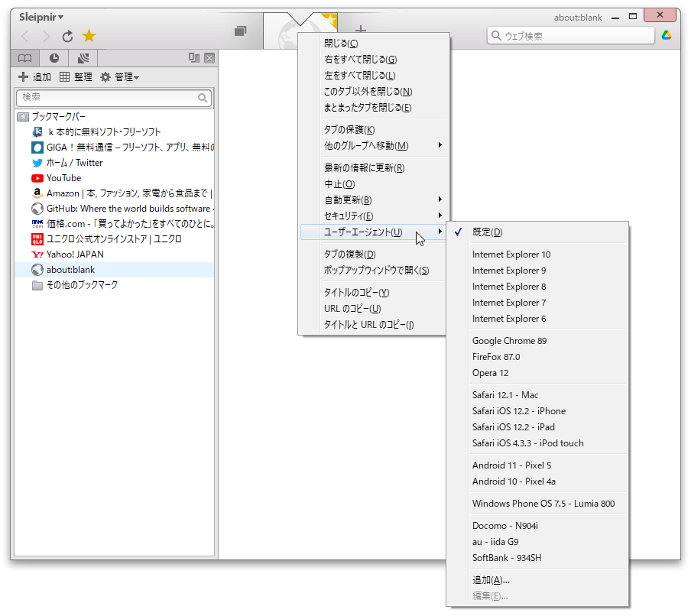Open the 価格.com bookmark
The height and width of the screenshot is (616, 691).
(123, 224)
